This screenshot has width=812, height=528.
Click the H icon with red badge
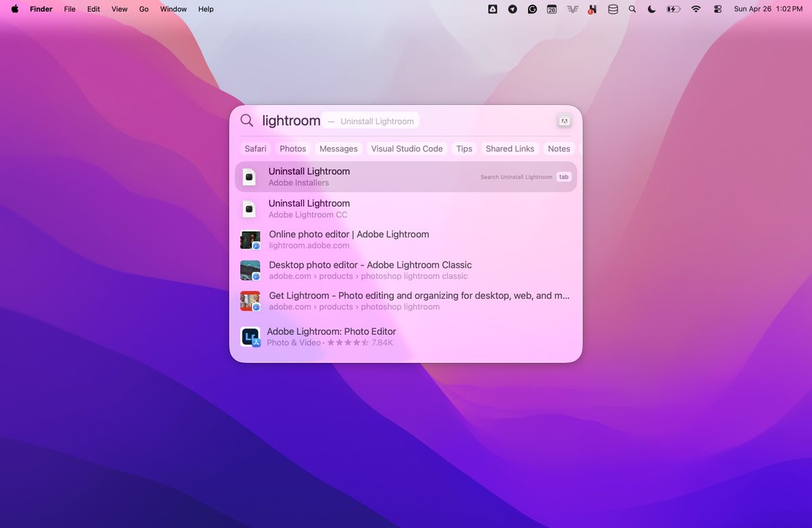592,9
